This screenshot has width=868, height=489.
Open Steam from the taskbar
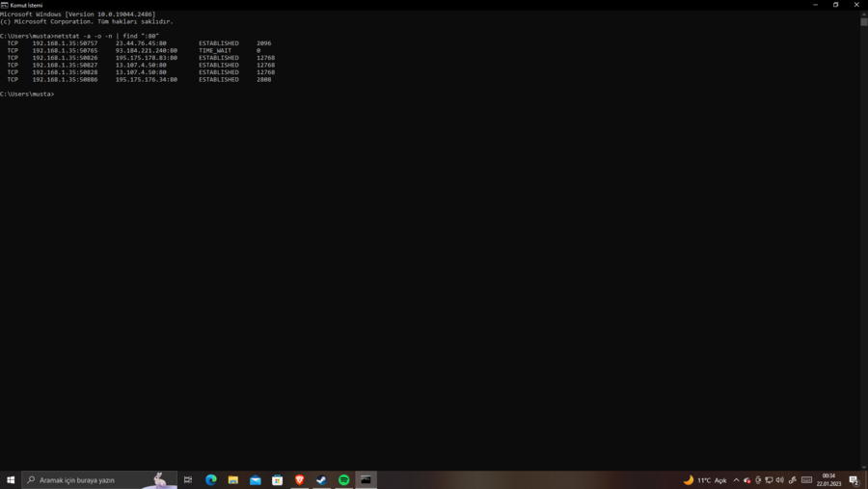coord(321,479)
